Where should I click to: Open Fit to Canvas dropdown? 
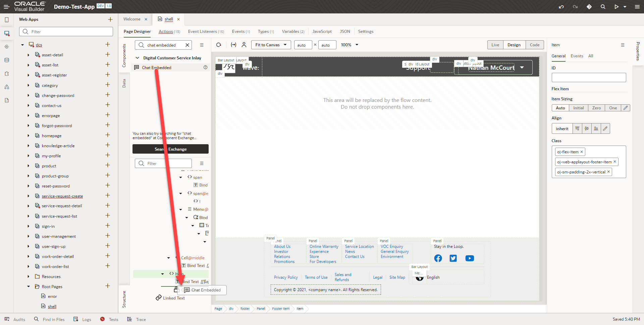(x=271, y=45)
